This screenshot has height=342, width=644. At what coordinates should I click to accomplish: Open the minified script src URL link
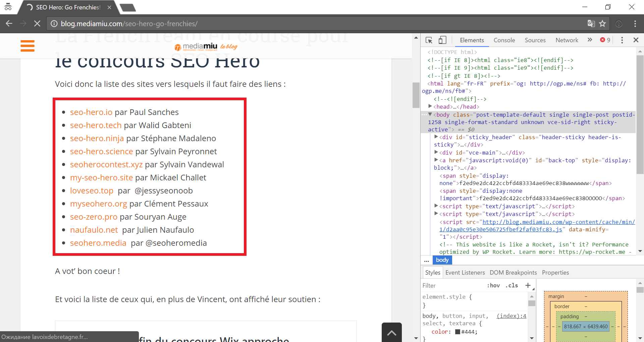tap(537, 226)
